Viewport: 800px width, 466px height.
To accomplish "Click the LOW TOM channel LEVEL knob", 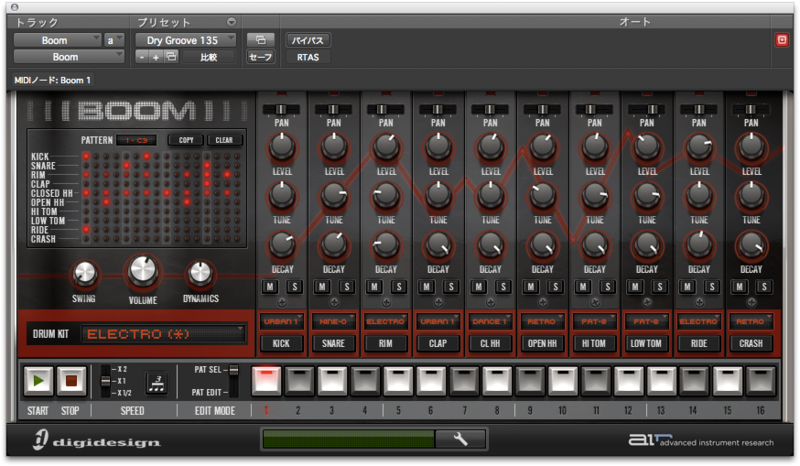I will (x=646, y=146).
